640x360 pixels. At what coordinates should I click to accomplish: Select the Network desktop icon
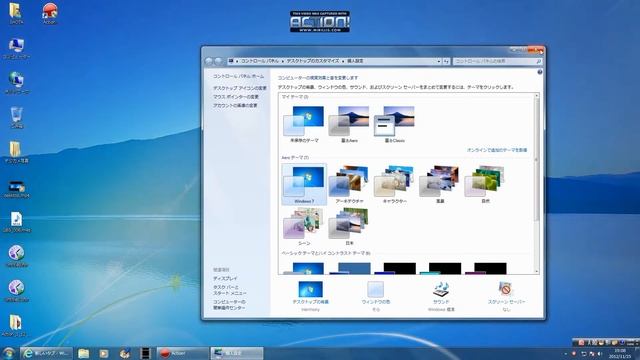click(x=16, y=82)
